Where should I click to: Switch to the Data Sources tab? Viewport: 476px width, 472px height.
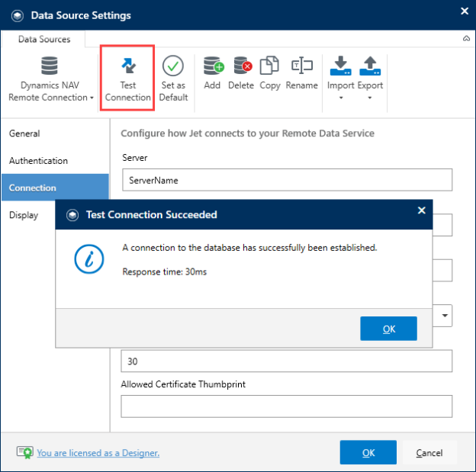click(x=44, y=39)
